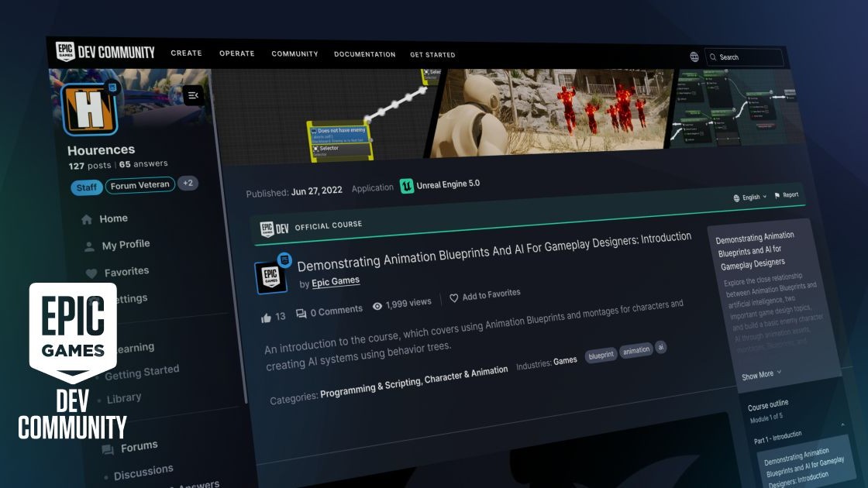Click the globe icon beside English
Viewport: 868px width, 488px height.
point(736,198)
